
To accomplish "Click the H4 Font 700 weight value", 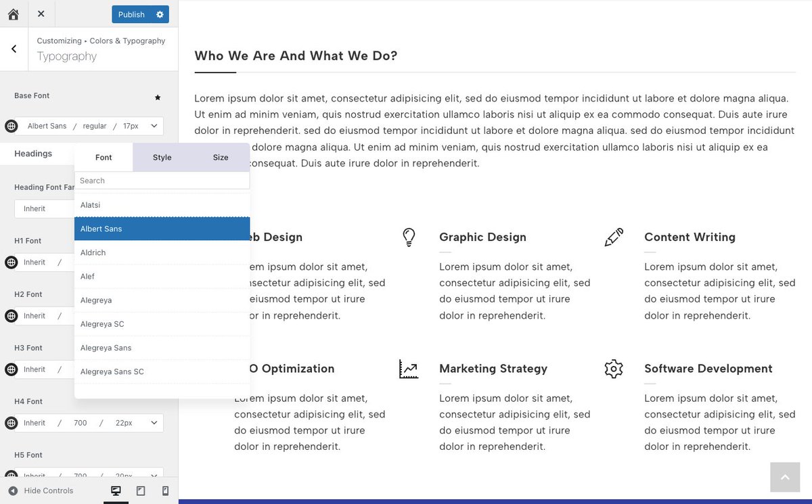I will (x=81, y=423).
